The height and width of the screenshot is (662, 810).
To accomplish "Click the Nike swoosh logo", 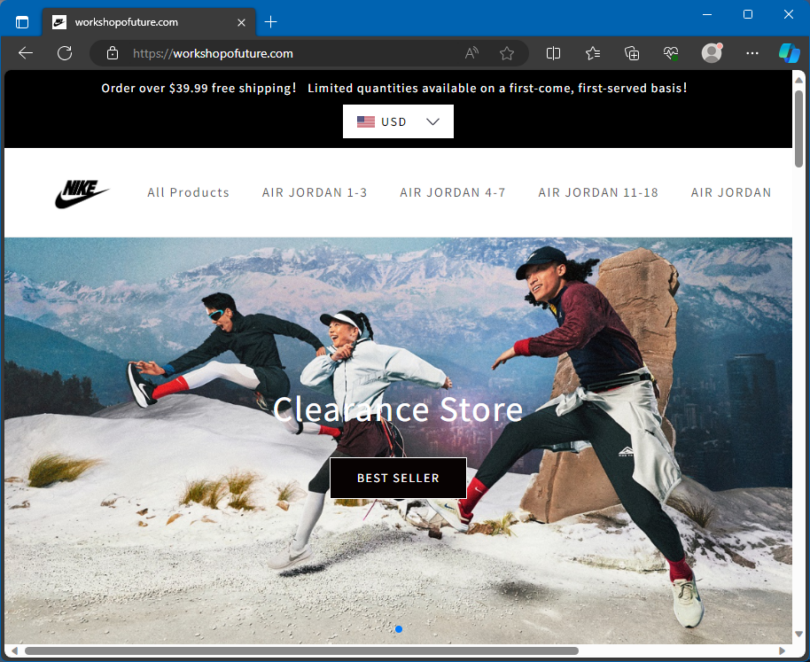I will point(83,191).
